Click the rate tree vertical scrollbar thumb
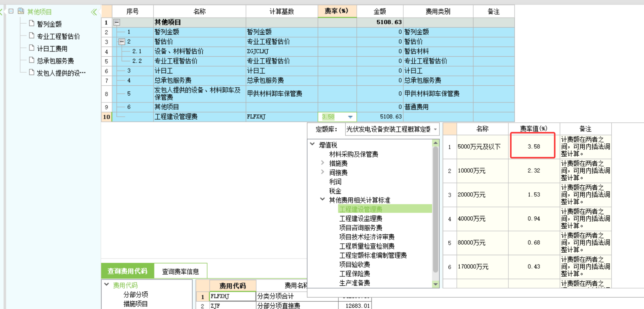 [435, 210]
